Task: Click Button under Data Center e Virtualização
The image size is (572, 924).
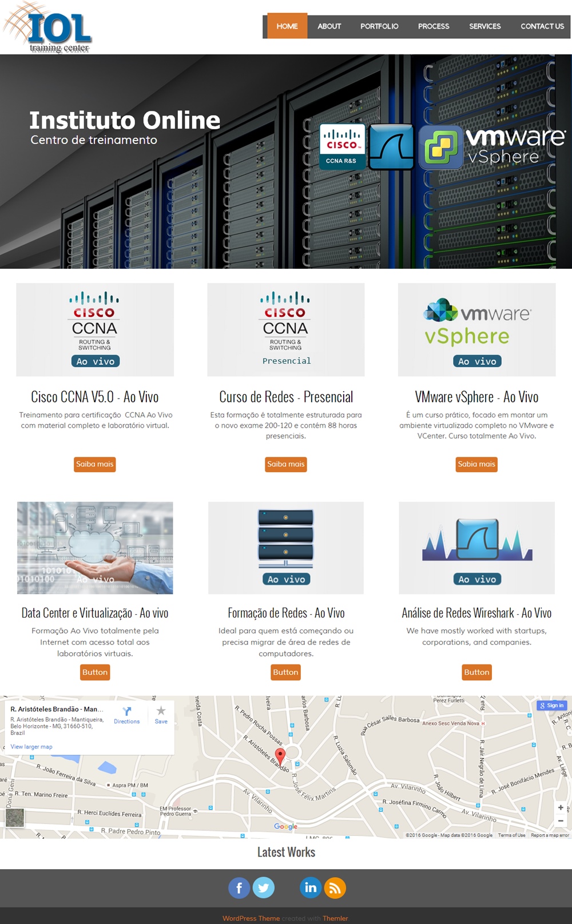Action: click(x=95, y=672)
